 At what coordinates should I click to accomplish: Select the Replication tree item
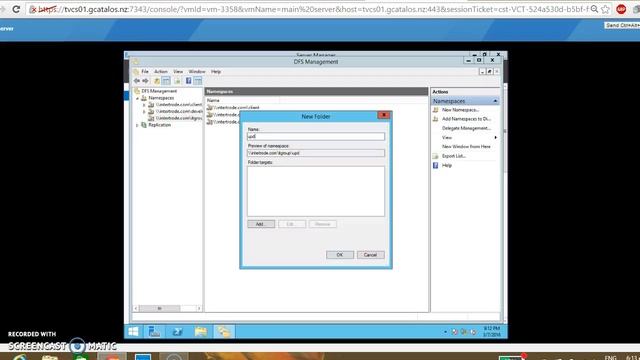pos(160,125)
